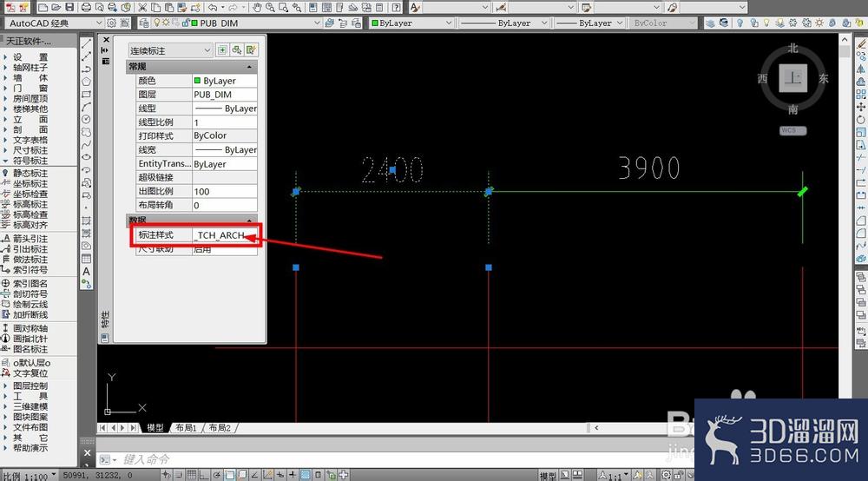Expand the 尺寸标注 menu item
The width and height of the screenshot is (868, 481).
30,150
